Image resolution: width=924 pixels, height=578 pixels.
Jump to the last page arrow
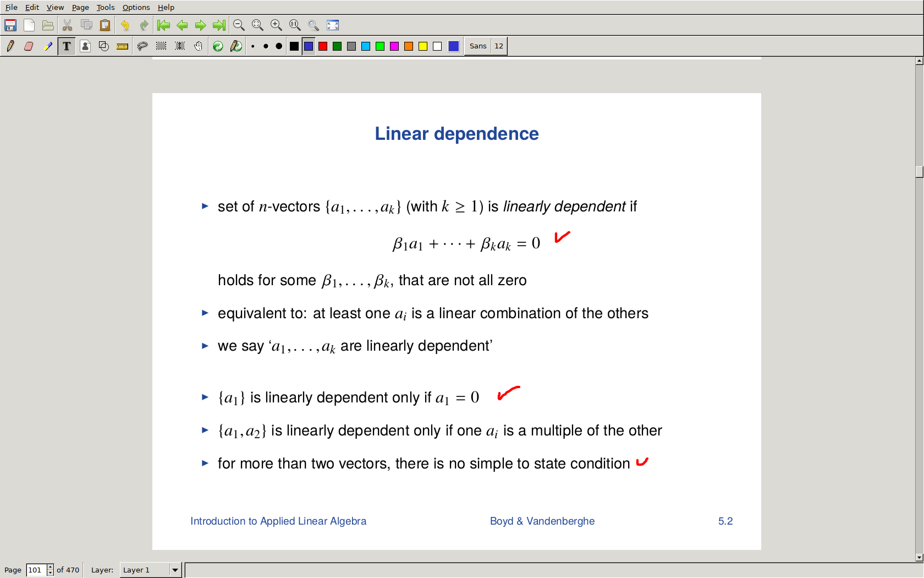(219, 25)
